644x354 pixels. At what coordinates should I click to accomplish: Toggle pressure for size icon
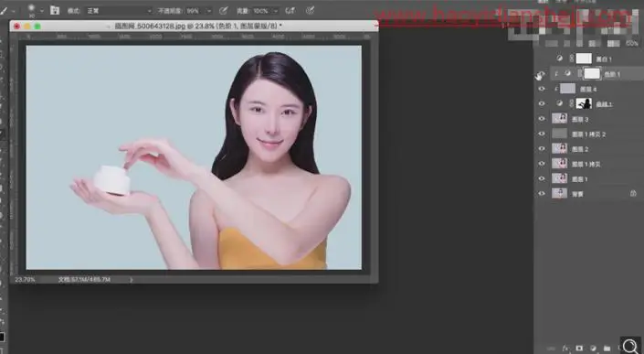(x=311, y=10)
